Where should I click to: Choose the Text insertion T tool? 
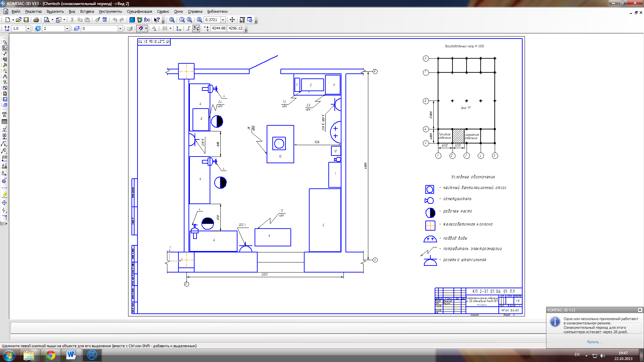[4, 115]
